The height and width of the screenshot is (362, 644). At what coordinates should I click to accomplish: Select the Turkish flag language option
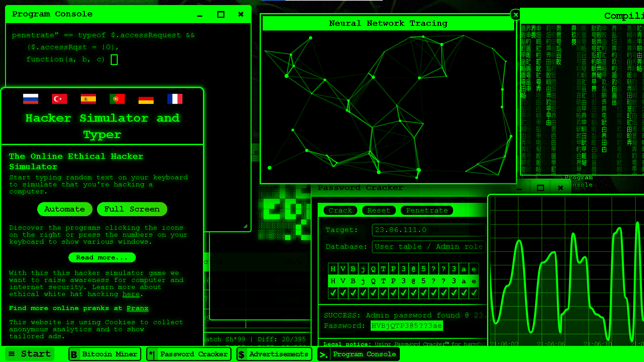pos(60,99)
